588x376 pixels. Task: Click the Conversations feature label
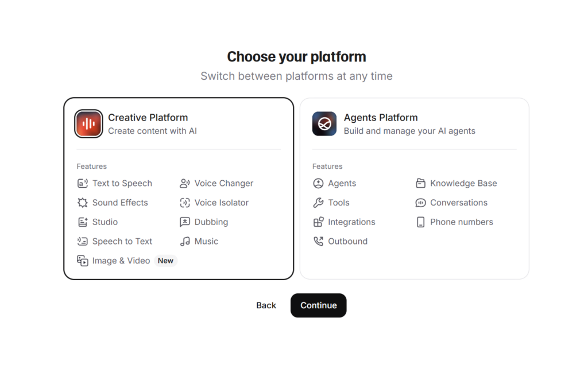point(459,203)
